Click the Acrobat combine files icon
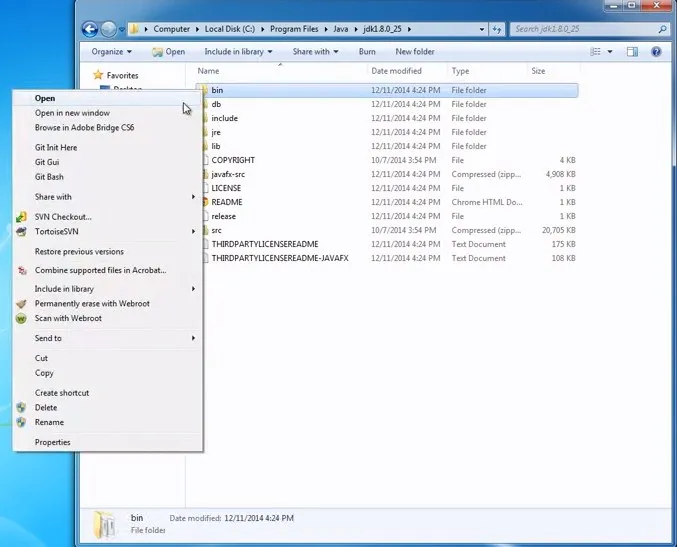 click(x=22, y=270)
